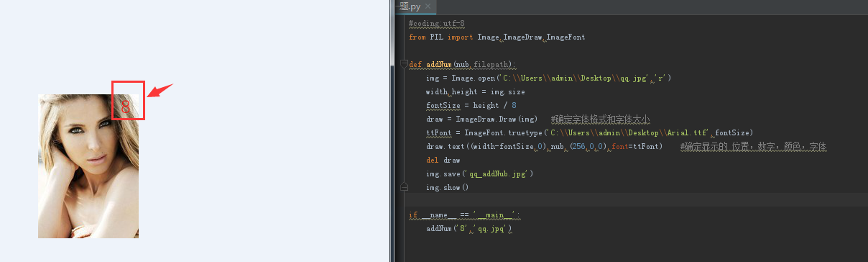The image size is (868, 262).
Task: Click the 'img.show()' line
Action: coord(447,187)
